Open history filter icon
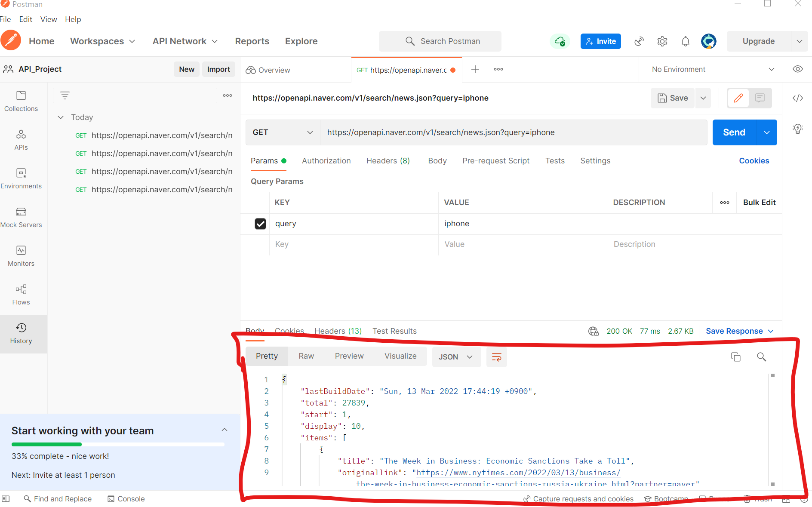 (65, 95)
